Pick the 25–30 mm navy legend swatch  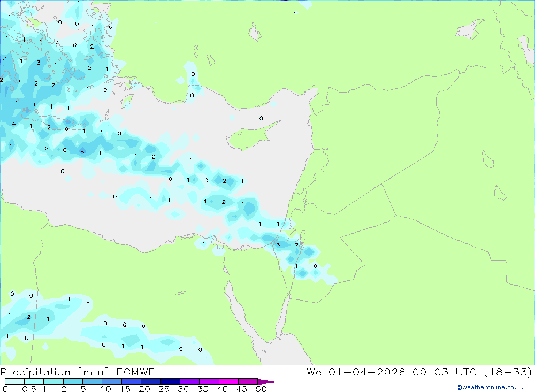click(x=170, y=381)
